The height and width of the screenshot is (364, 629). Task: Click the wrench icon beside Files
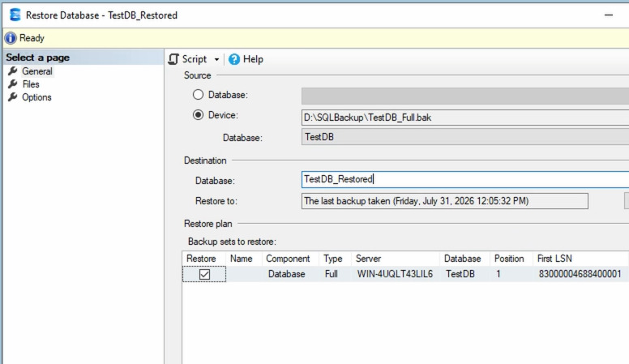pyautogui.click(x=13, y=84)
